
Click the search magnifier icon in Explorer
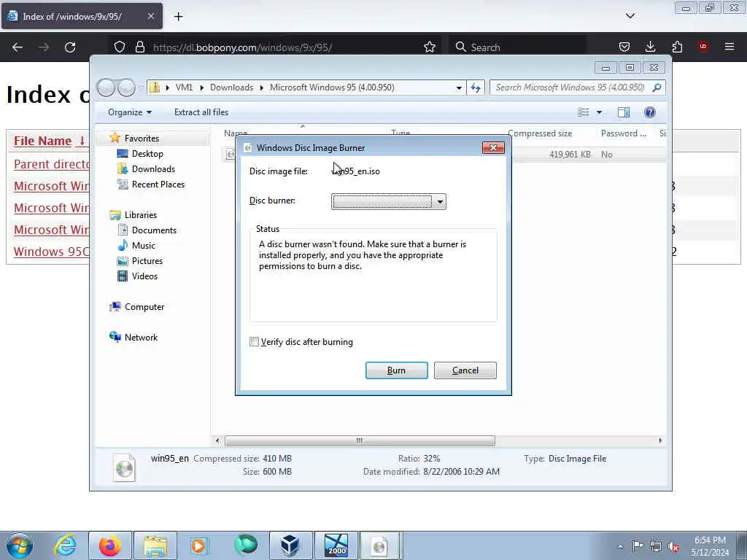(x=657, y=87)
